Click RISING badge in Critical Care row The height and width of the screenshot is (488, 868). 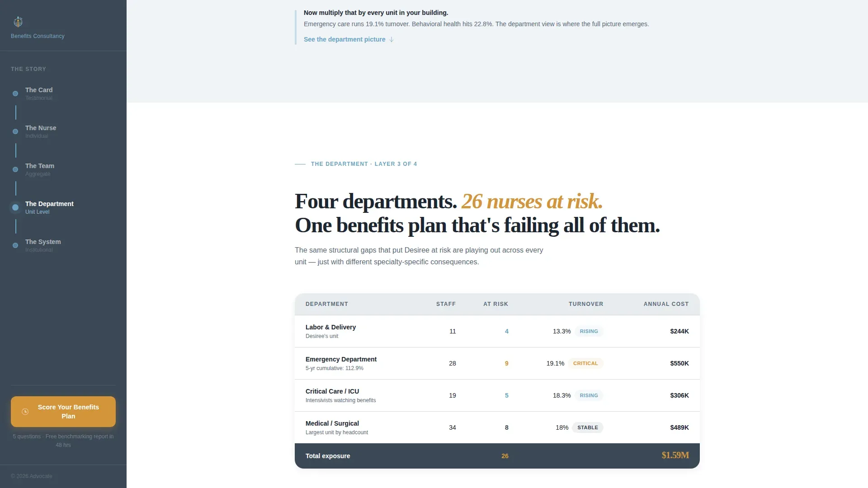point(589,395)
